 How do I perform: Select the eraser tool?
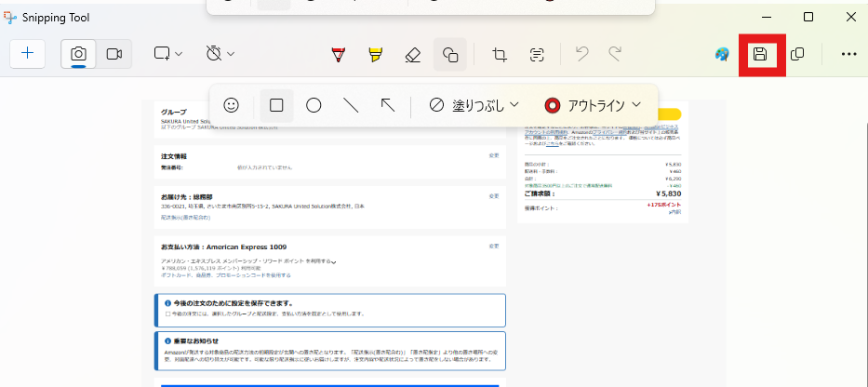[413, 55]
